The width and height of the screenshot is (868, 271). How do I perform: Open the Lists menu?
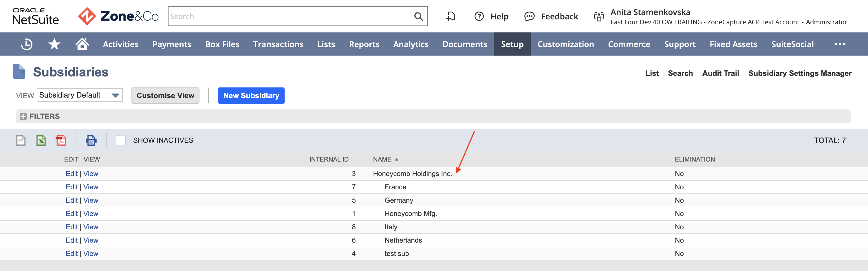pyautogui.click(x=326, y=44)
